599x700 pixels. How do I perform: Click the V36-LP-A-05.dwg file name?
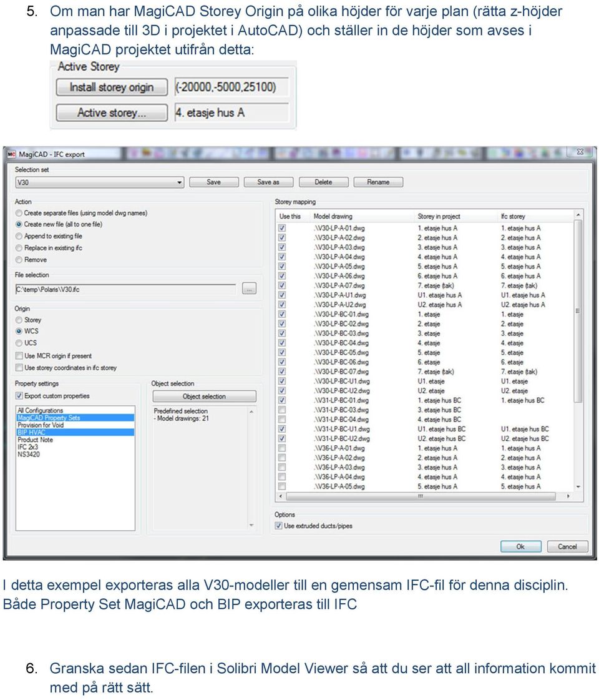[x=339, y=486]
